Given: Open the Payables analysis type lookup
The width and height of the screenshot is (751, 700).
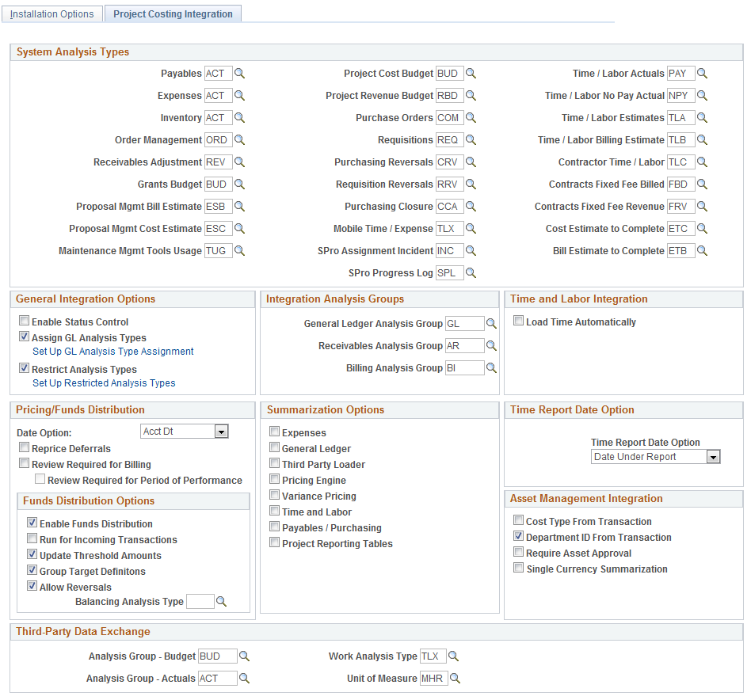Looking at the screenshot, I should click(x=240, y=73).
